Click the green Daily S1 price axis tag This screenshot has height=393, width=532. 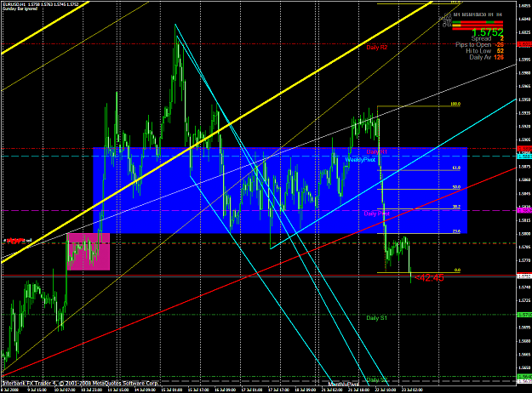[523, 315]
